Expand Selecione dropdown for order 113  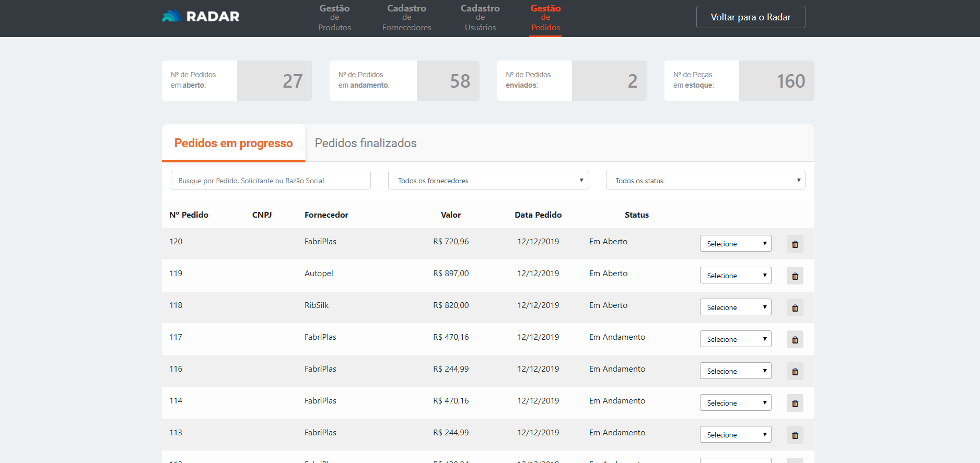point(735,435)
